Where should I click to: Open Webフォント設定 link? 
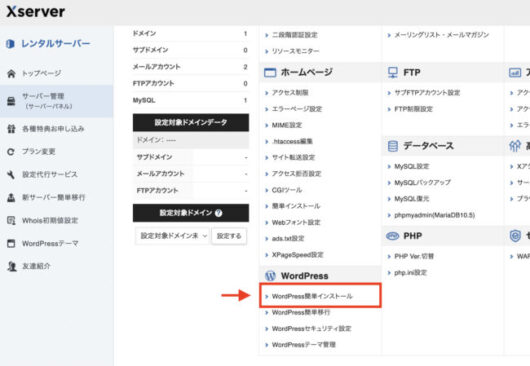pyautogui.click(x=296, y=222)
